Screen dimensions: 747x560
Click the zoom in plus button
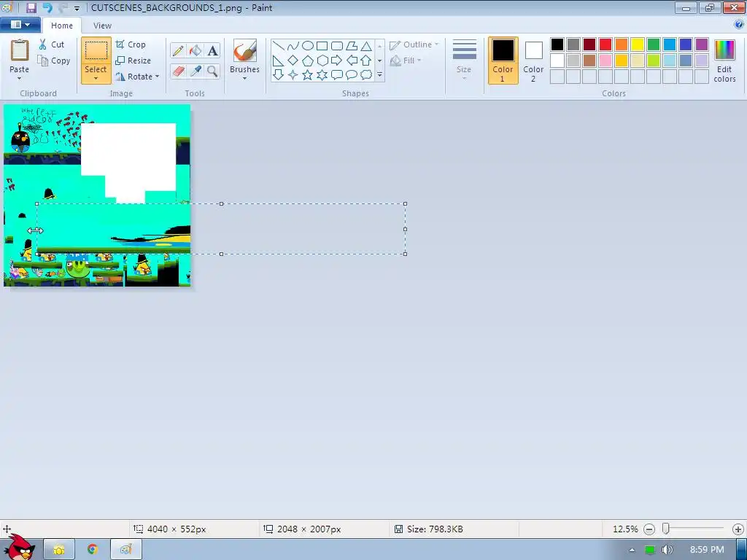(738, 529)
